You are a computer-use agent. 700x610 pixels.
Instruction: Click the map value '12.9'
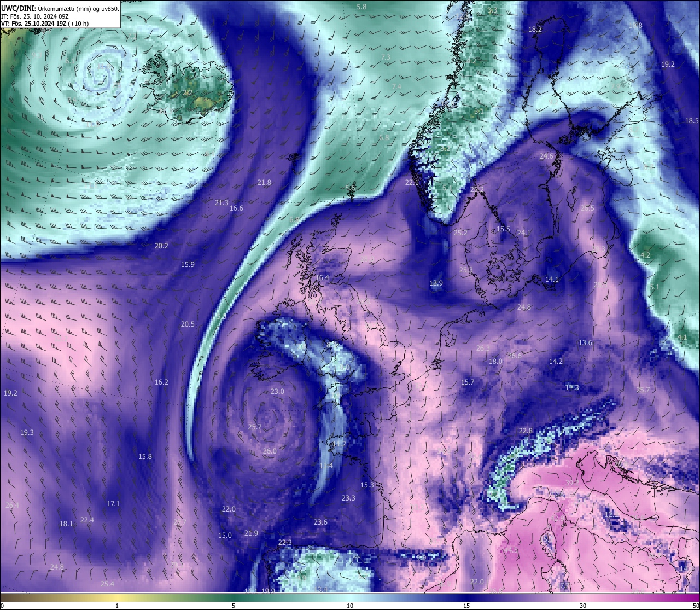(436, 283)
